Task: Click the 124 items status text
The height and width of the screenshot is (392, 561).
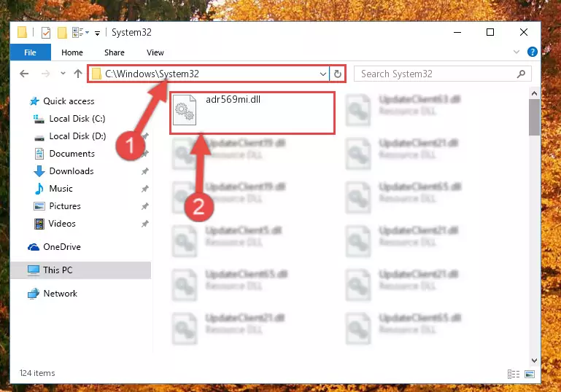Action: click(37, 373)
